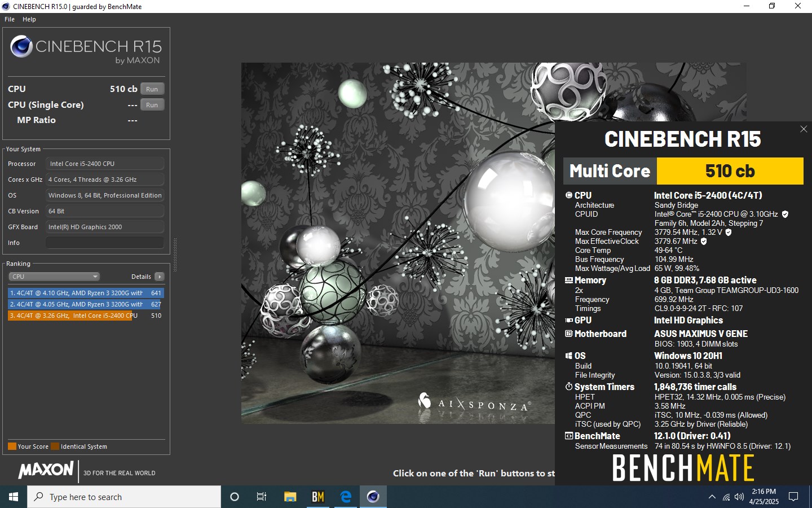Open BenchMate from the taskbar
Viewport: 812px width, 508px height.
pyautogui.click(x=318, y=497)
